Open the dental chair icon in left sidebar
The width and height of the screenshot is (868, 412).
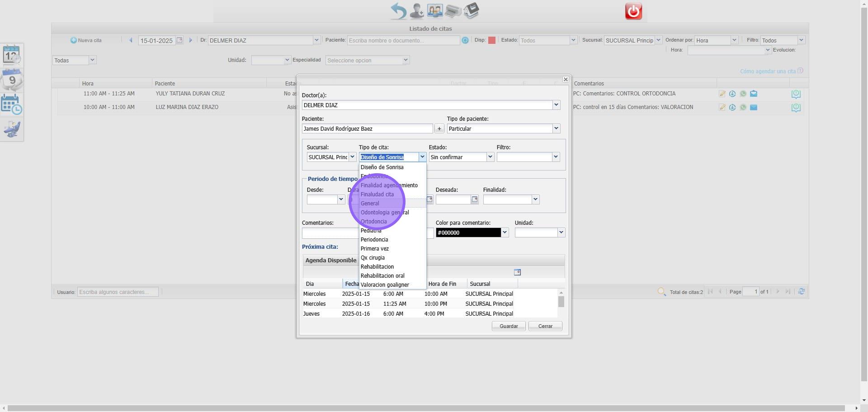[x=12, y=129]
